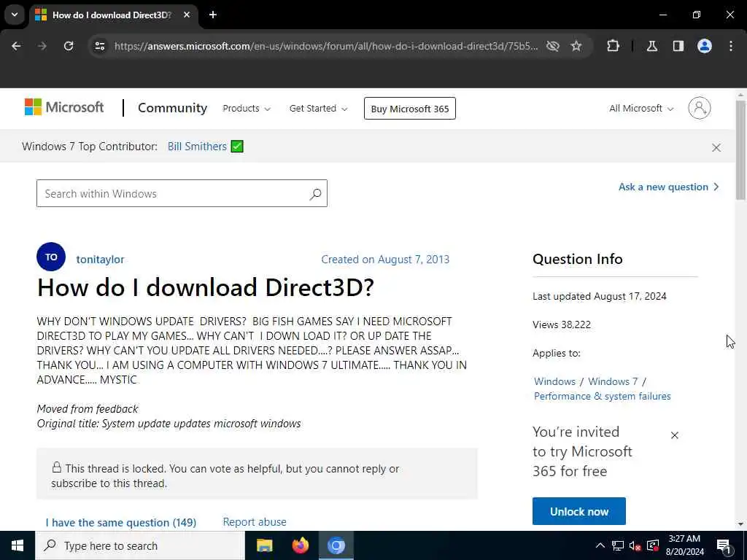Screen dimensions: 747x560
Task: Open a new browser tab
Action: coord(213,15)
